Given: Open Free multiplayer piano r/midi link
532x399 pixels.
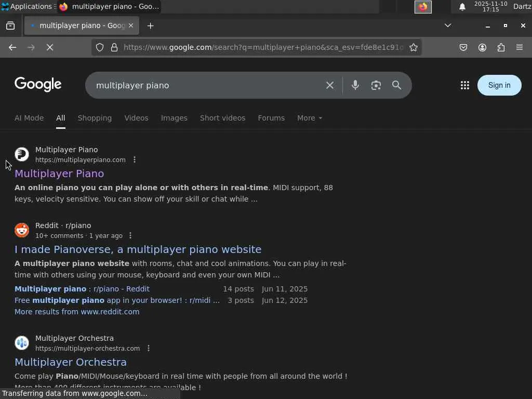Looking at the screenshot, I should (117, 300).
